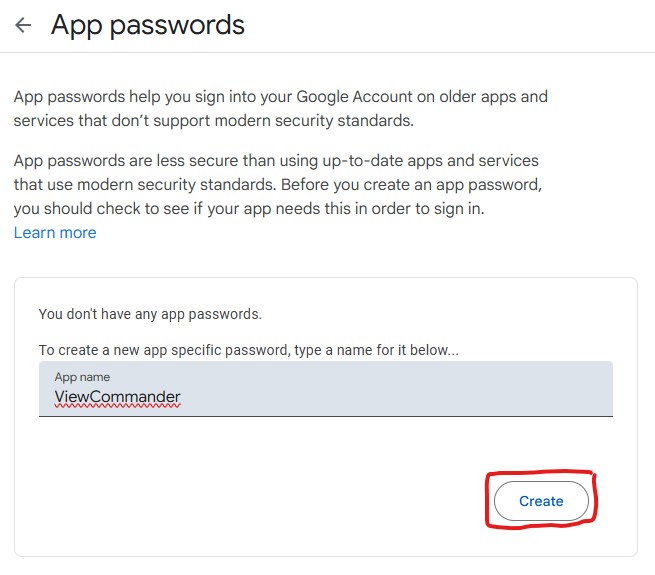The height and width of the screenshot is (575, 655).
Task: Click the red spell-check underline beneath ViewCommander
Action: click(117, 407)
